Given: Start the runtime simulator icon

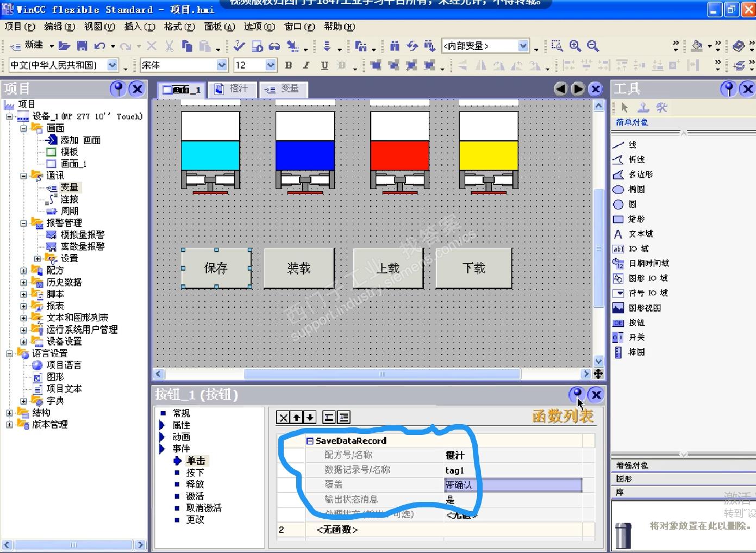Looking at the screenshot, I should click(x=257, y=46).
